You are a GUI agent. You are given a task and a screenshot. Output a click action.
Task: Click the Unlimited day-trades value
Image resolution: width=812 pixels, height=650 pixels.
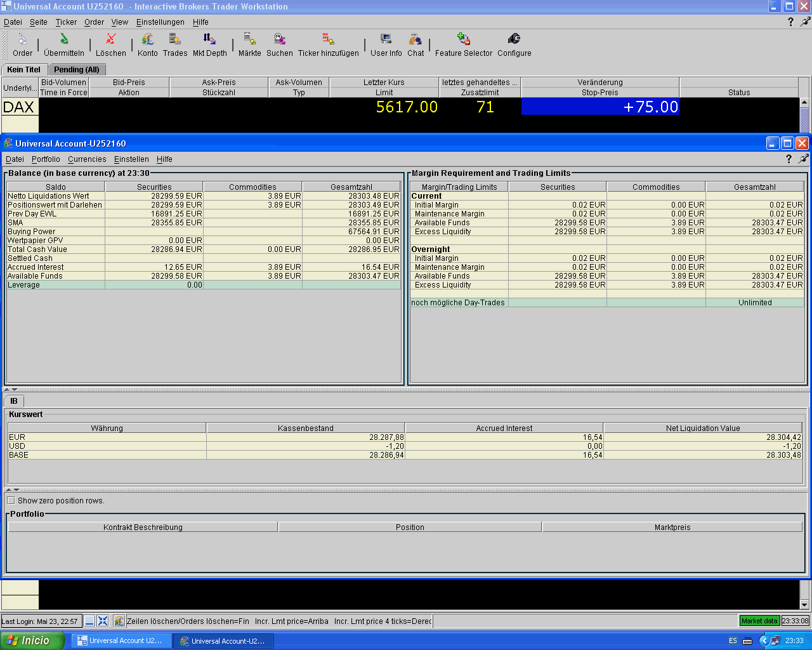coord(755,303)
